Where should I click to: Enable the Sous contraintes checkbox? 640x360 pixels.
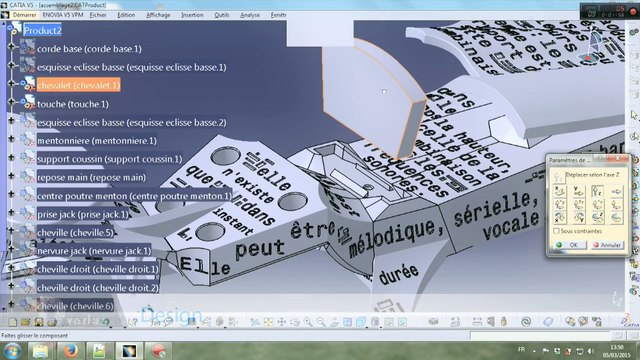point(556,231)
